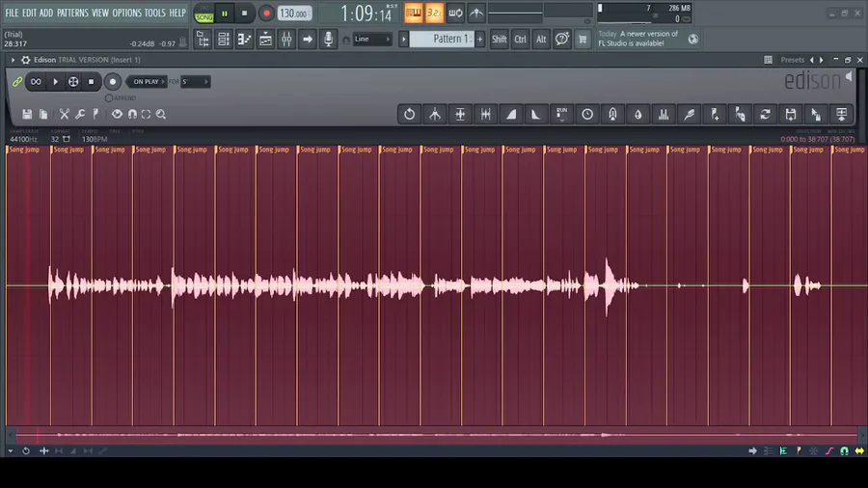Open the Edison equalize bars tool
868x488 pixels.
pos(664,114)
